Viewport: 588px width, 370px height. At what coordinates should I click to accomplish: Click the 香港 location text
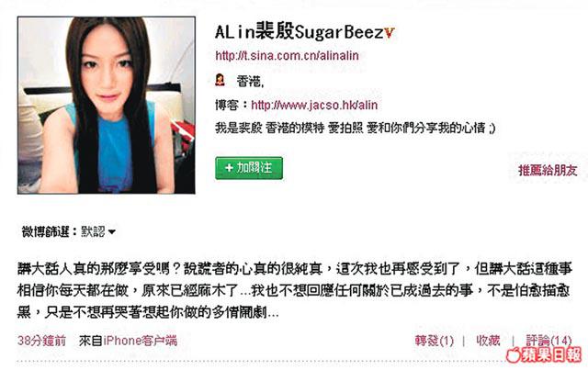pos(250,81)
